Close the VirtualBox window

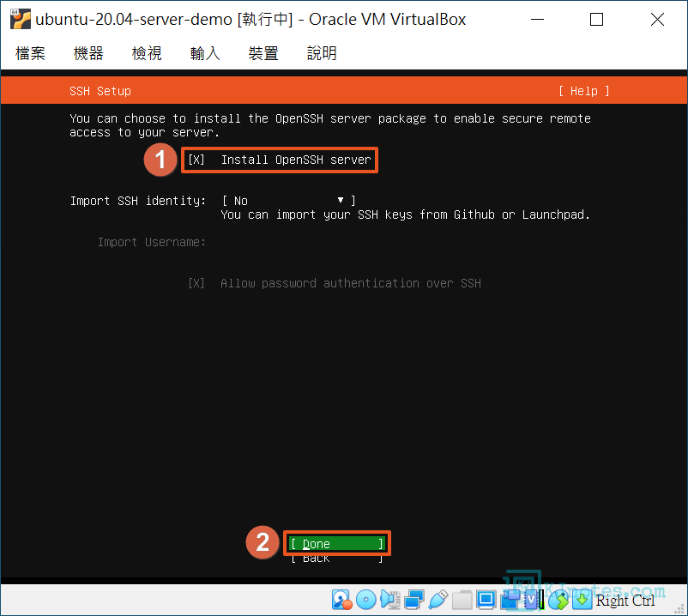(x=657, y=20)
